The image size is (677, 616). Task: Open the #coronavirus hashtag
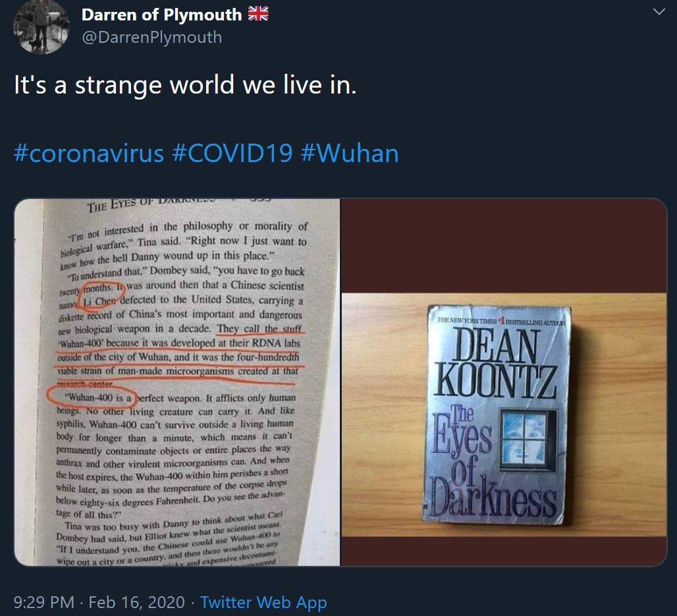click(89, 154)
